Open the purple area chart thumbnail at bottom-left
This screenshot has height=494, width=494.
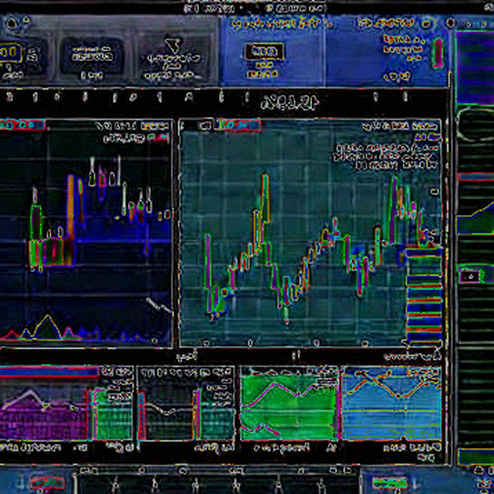43,414
